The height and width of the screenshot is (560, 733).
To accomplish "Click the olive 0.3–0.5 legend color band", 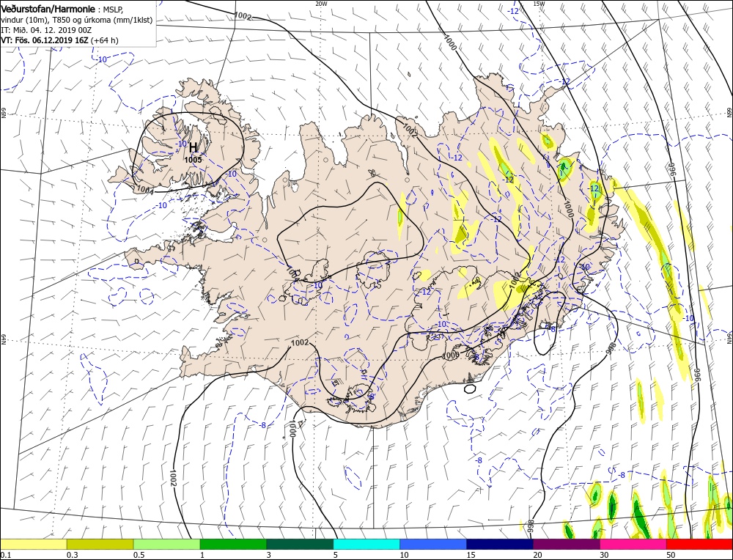I will (x=100, y=544).
